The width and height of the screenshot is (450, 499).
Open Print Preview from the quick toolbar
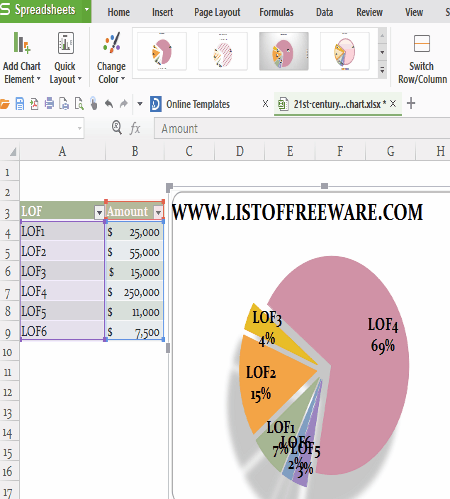click(x=64, y=104)
